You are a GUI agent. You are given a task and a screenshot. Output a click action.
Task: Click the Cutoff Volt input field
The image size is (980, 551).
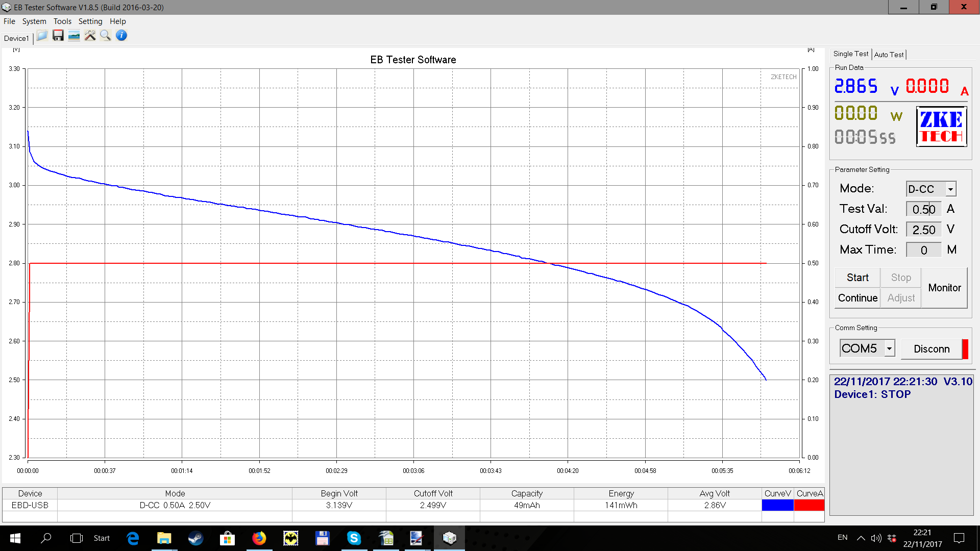tap(923, 230)
